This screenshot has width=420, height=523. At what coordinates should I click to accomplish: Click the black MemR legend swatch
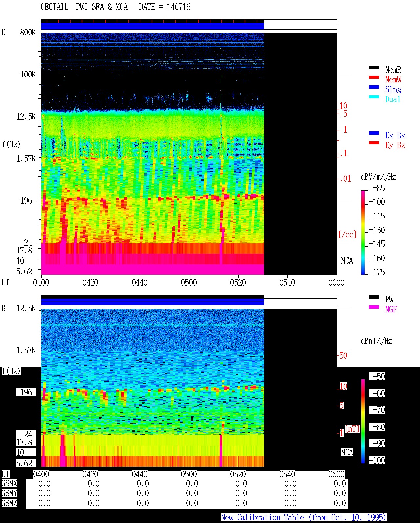(x=374, y=68)
